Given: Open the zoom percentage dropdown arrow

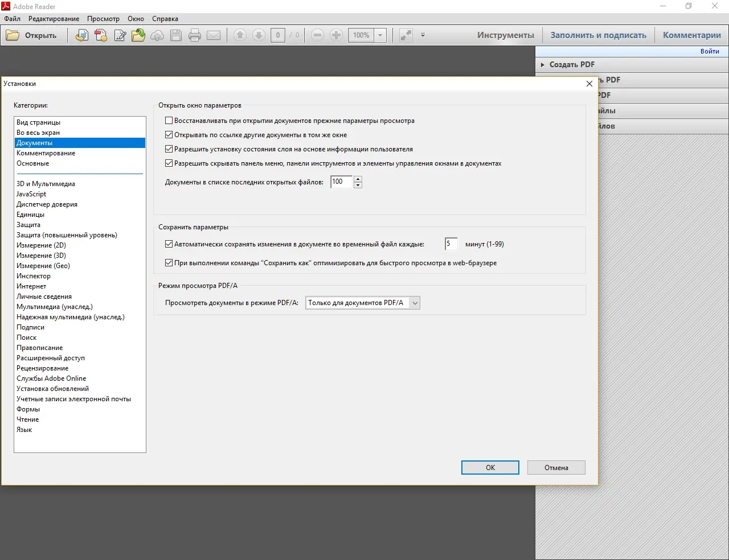Looking at the screenshot, I should [x=380, y=35].
